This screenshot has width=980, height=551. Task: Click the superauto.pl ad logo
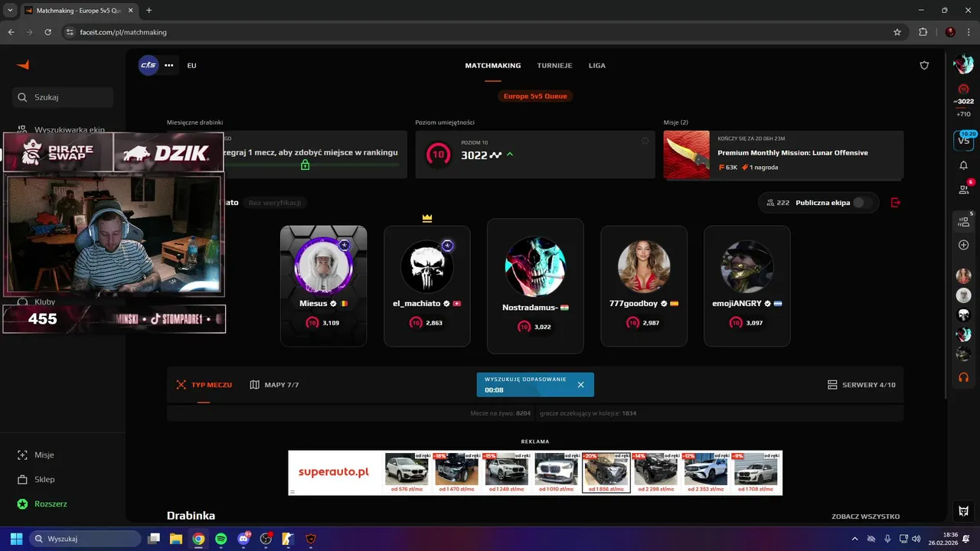[334, 472]
